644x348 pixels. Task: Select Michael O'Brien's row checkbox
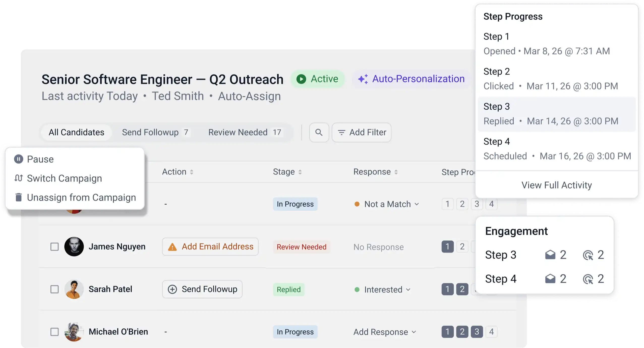54,332
